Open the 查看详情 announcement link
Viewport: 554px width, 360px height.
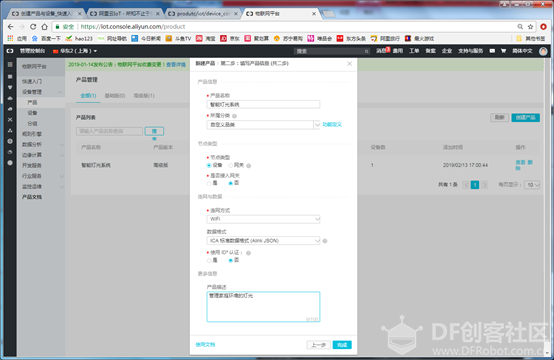[x=176, y=65]
